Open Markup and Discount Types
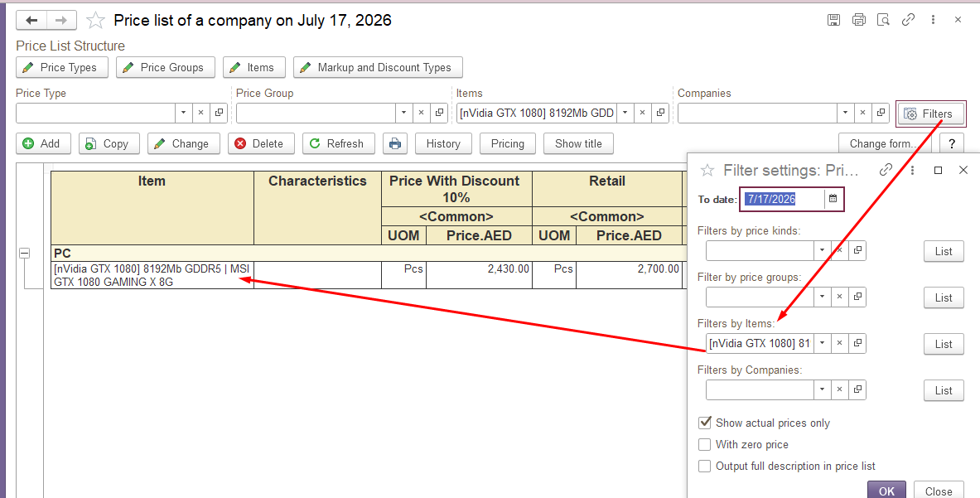The height and width of the screenshot is (498, 980). coord(378,67)
